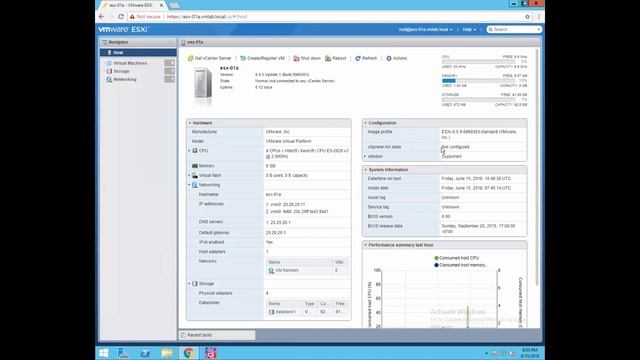Screen dimensions: 640x360
Task: Open the Help dropdown menu
Action: (469, 29)
